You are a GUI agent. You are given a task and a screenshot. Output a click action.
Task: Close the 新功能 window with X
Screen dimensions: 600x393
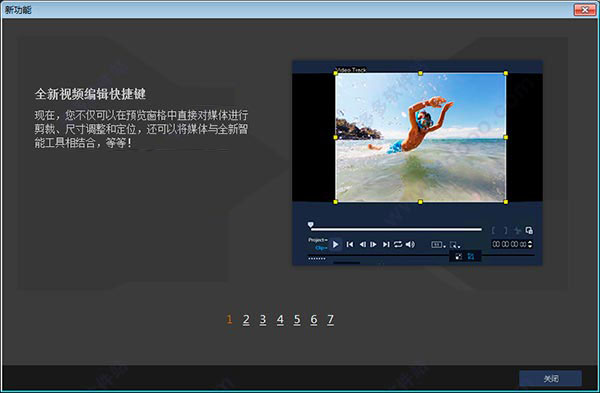585,10
